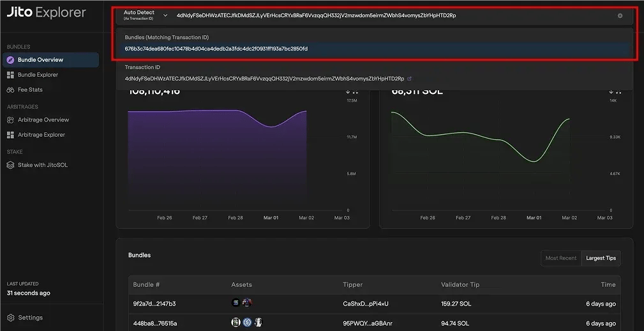This screenshot has height=331, width=644.
Task: Click the Jito Explorer logo
Action: 46,13
